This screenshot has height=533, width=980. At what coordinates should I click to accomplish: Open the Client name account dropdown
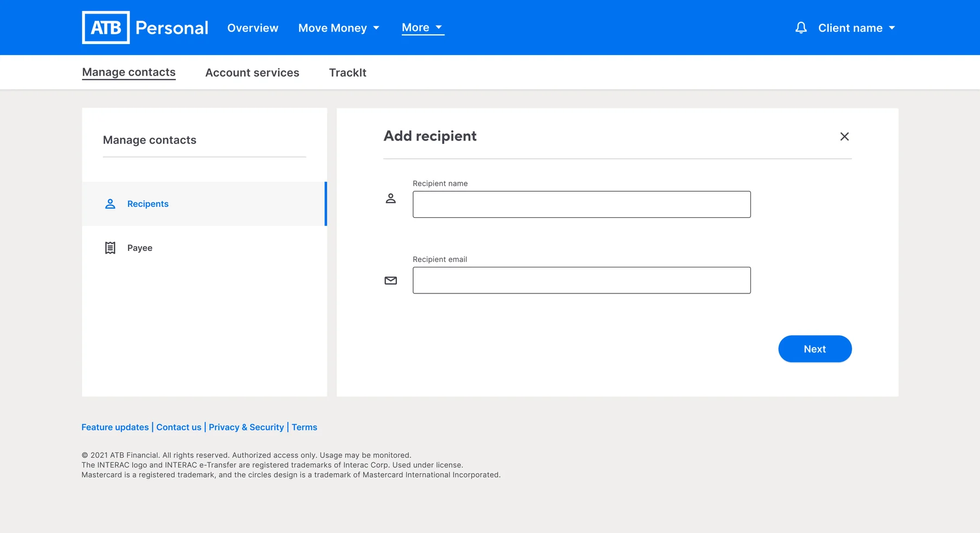click(856, 28)
